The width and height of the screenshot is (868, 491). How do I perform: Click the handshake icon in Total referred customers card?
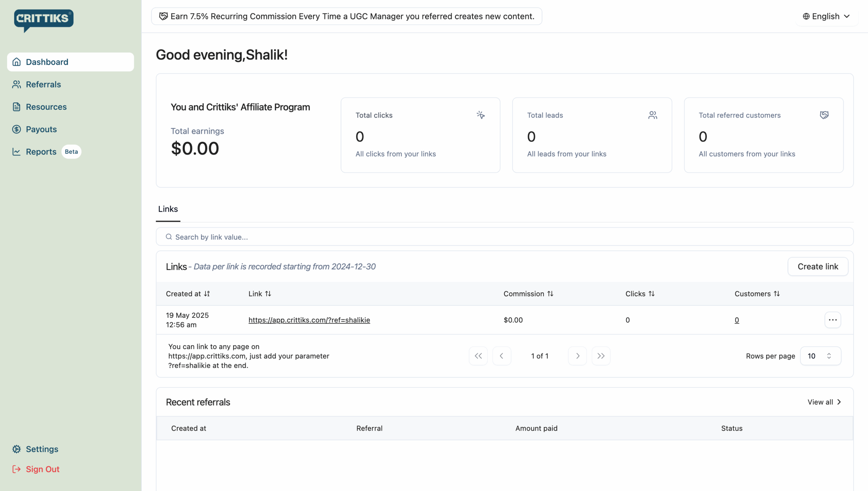pyautogui.click(x=824, y=115)
